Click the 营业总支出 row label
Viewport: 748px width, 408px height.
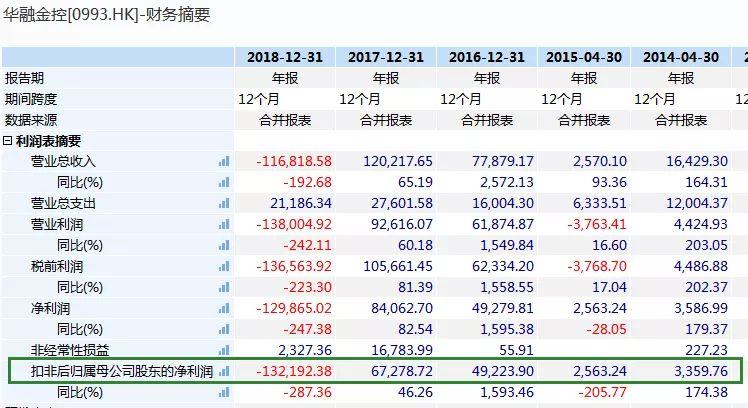[x=63, y=203]
